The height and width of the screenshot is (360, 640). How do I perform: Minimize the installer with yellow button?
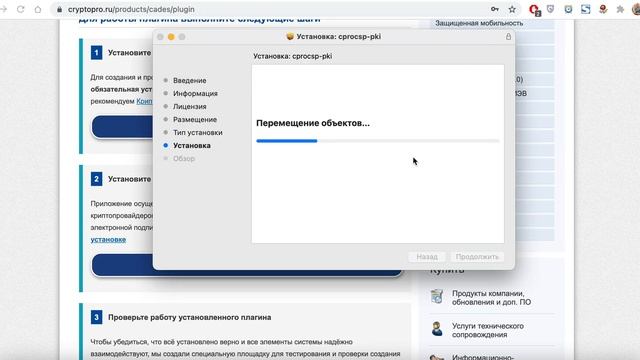[x=171, y=37]
